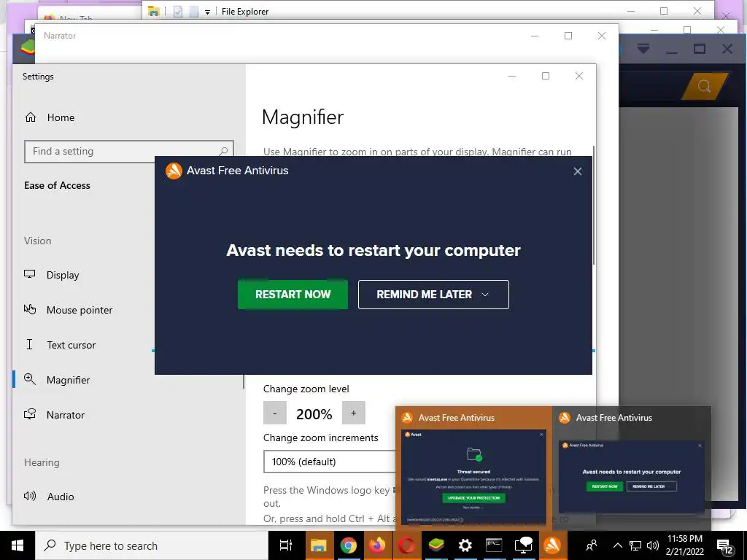The width and height of the screenshot is (747, 560).
Task: Open the zoom increments 100% (default) dropdown
Action: 330,462
